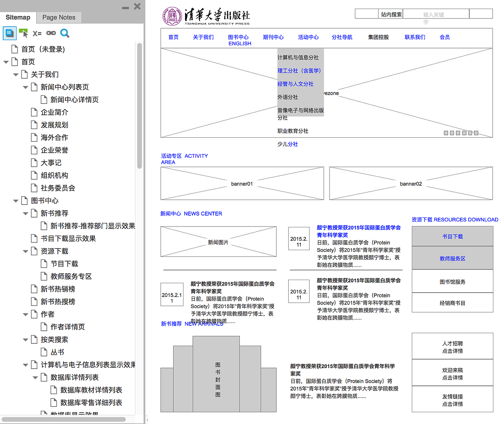The width and height of the screenshot is (504, 424).
Task: Click the 新闻图片 image placeholder
Action: tap(219, 242)
